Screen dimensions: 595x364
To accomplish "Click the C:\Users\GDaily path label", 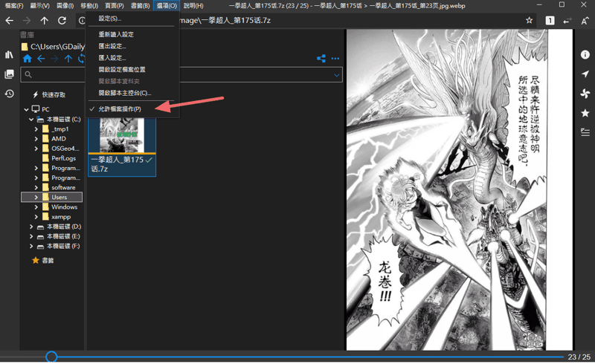I will pos(57,47).
